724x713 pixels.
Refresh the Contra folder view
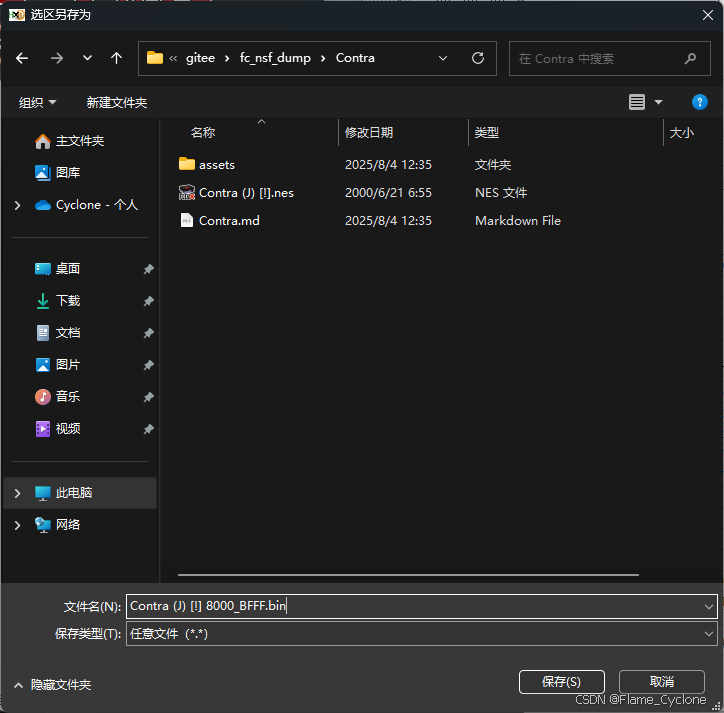coord(478,58)
